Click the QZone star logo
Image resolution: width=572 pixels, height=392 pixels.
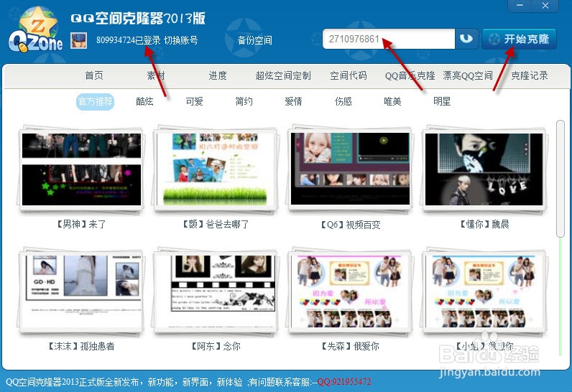(x=36, y=30)
